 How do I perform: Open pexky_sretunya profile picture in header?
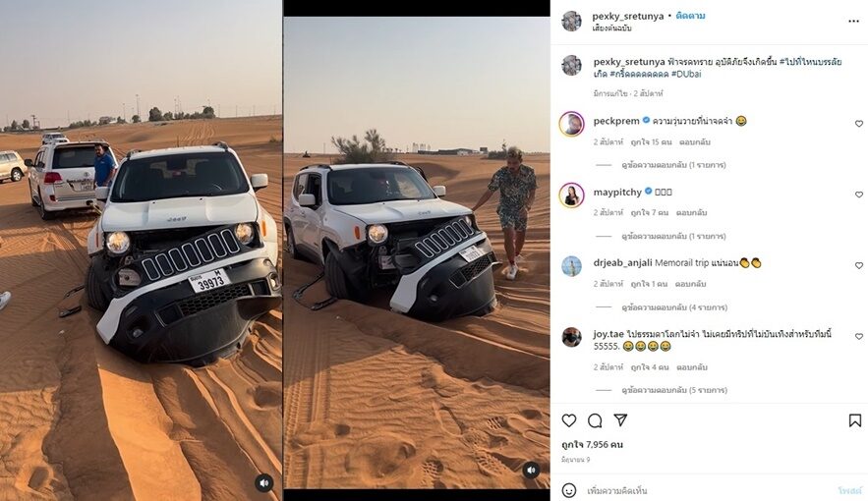[571, 21]
